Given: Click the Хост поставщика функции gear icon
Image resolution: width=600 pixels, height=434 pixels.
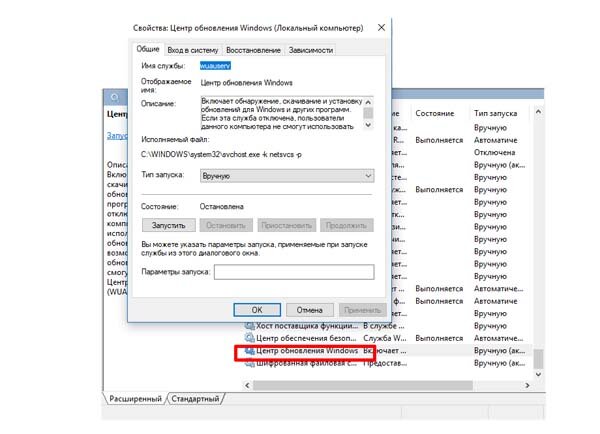Looking at the screenshot, I should point(249,326).
